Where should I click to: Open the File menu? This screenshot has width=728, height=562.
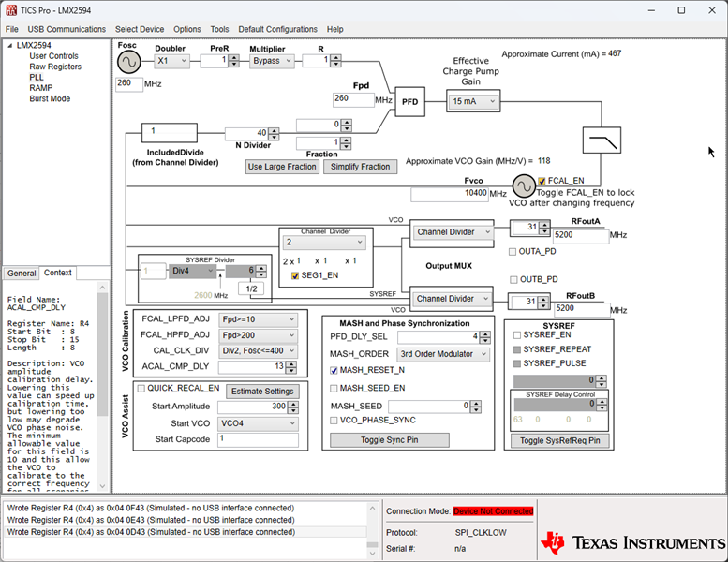pyautogui.click(x=11, y=29)
